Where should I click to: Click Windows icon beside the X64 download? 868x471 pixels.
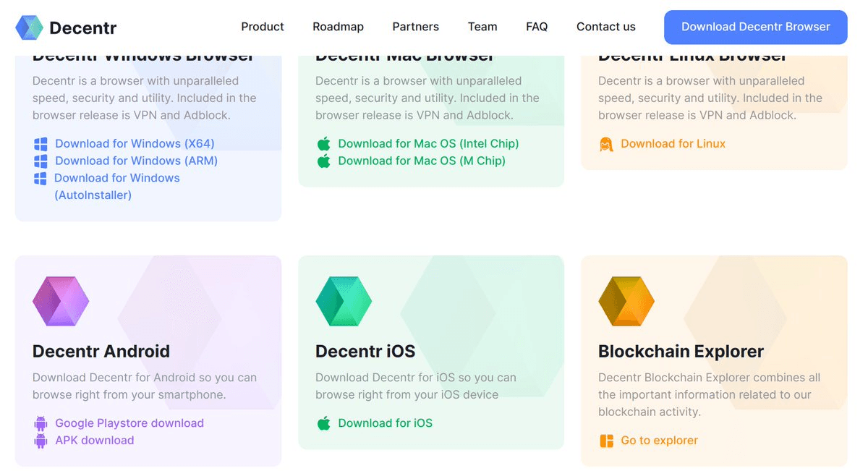pos(41,144)
